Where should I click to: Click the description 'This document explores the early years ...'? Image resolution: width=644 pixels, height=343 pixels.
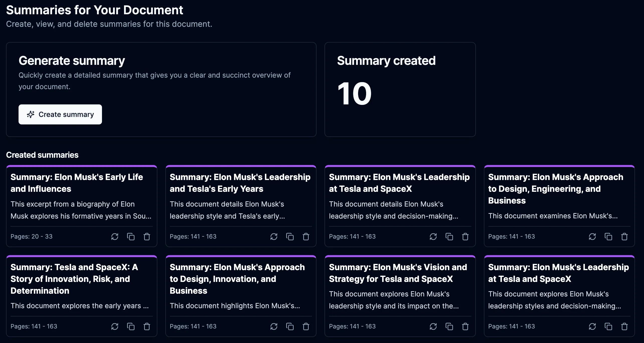(x=80, y=306)
